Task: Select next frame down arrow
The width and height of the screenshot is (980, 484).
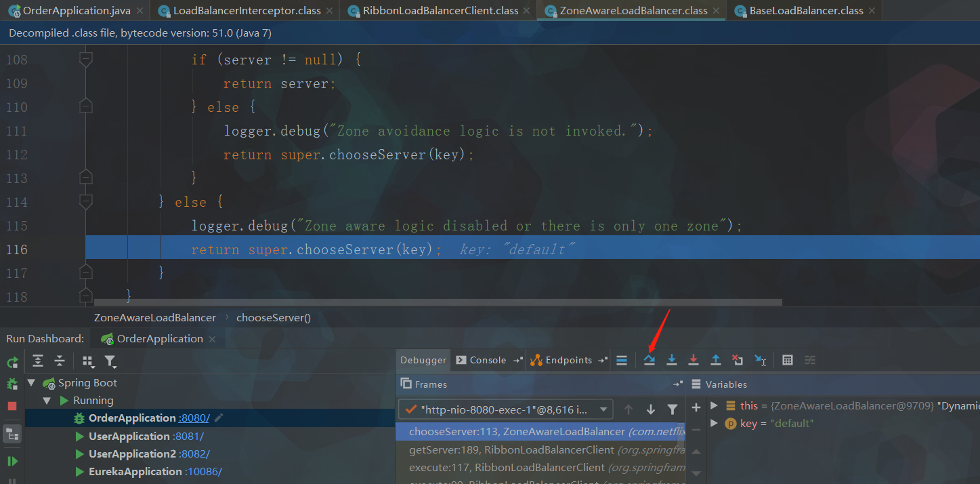Action: point(651,409)
